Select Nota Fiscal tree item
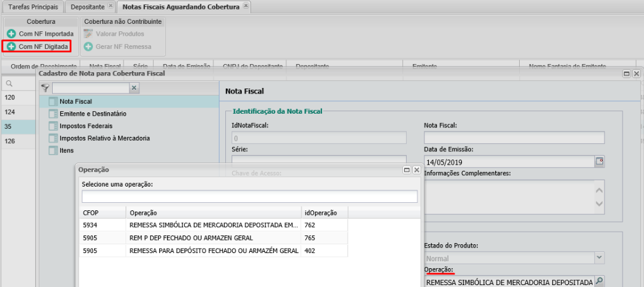 129,101
